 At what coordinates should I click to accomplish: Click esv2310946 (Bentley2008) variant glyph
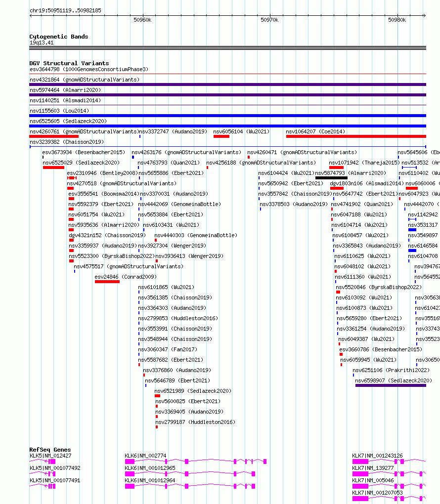pyautogui.click(x=72, y=178)
